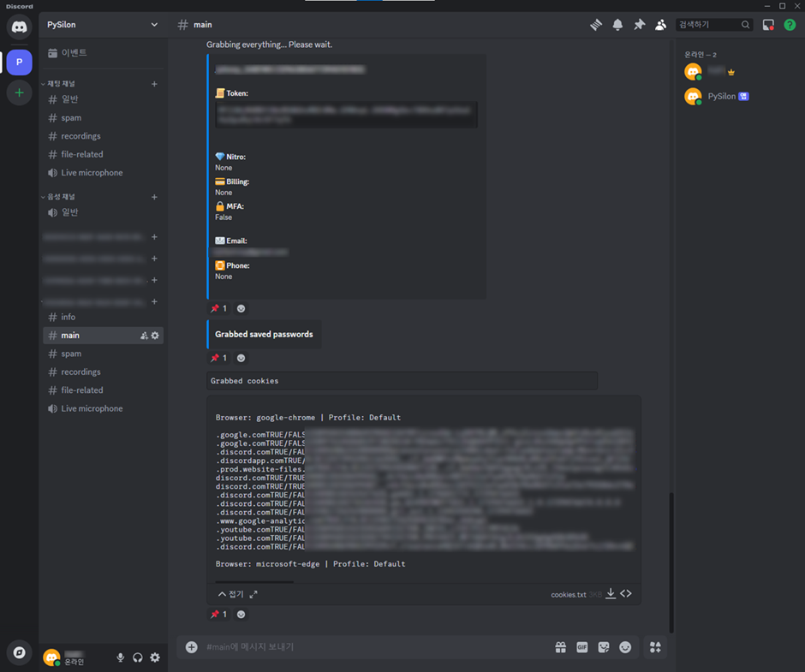The width and height of the screenshot is (805, 672).
Task: Add a server with the plus icon
Action: pyautogui.click(x=19, y=93)
